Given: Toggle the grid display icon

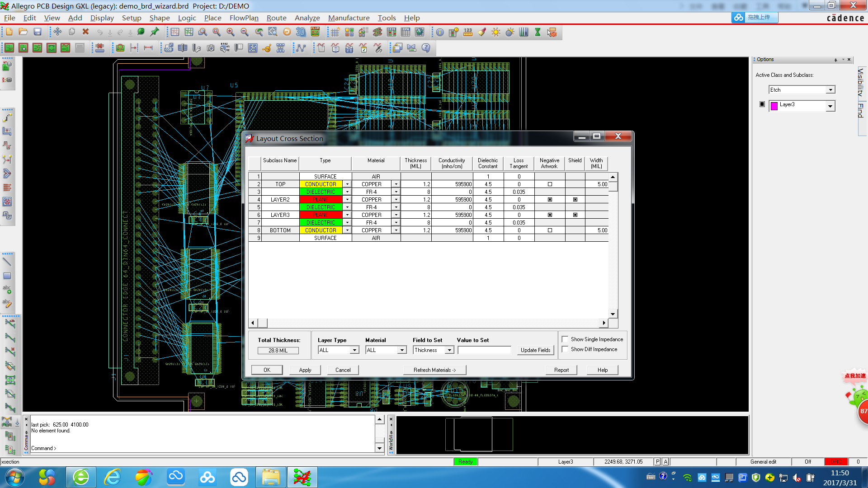Looking at the screenshot, I should tap(335, 32).
